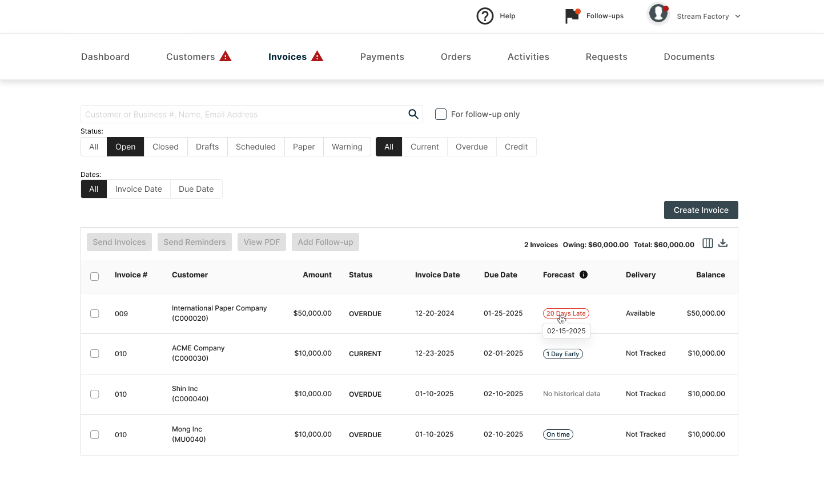Filter invoices by Overdue
Viewport: 824px width, 504px height.
click(x=471, y=147)
